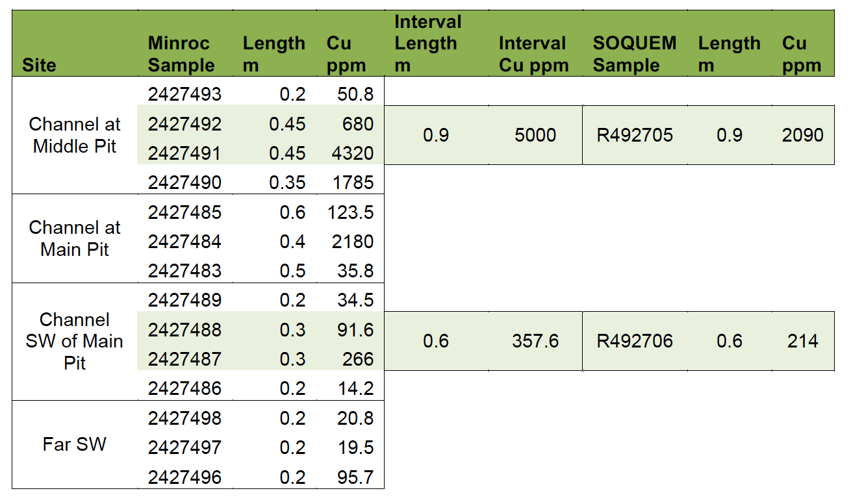Click the Cu value 2180

point(354,242)
